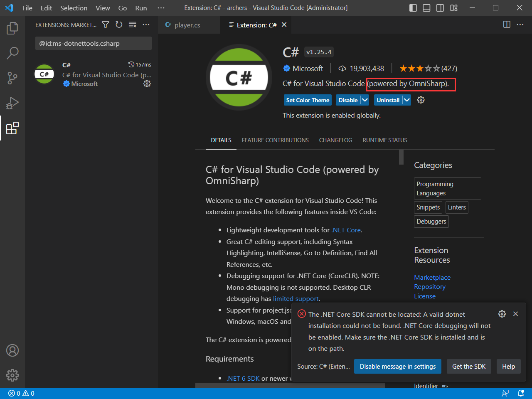
Task: Toggle Secondary Side Bar layout icon
Action: pos(440,8)
